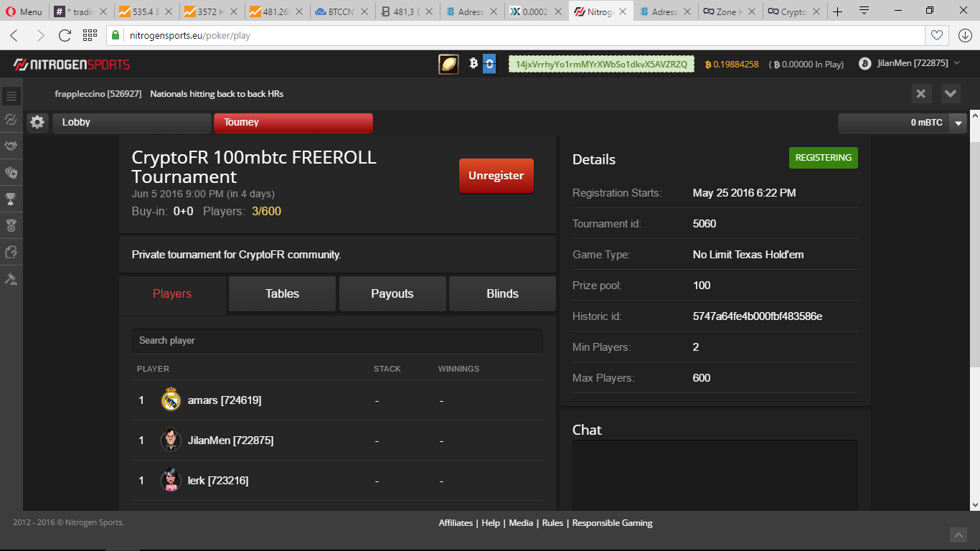Screen dimensions: 980x551
Task: Click the address bar URL
Action: (190, 35)
